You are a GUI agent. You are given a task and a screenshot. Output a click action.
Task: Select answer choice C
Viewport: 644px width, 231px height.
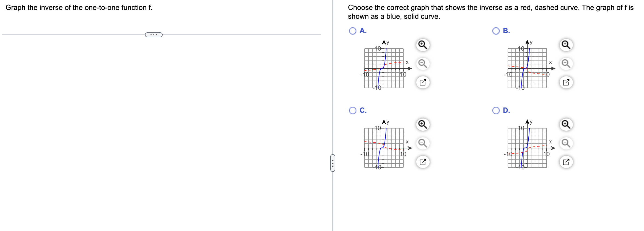tap(352, 110)
